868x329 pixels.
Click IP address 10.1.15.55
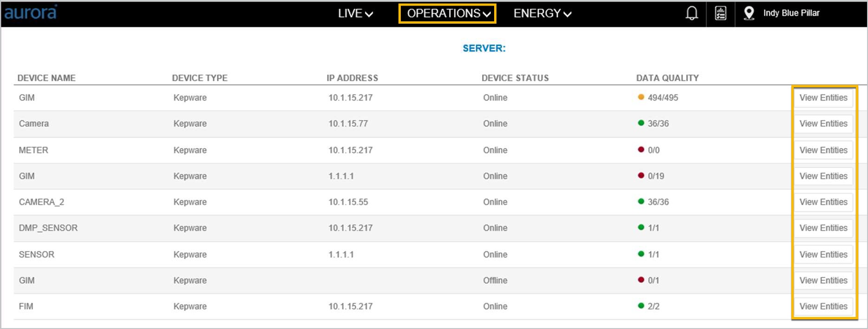click(348, 202)
